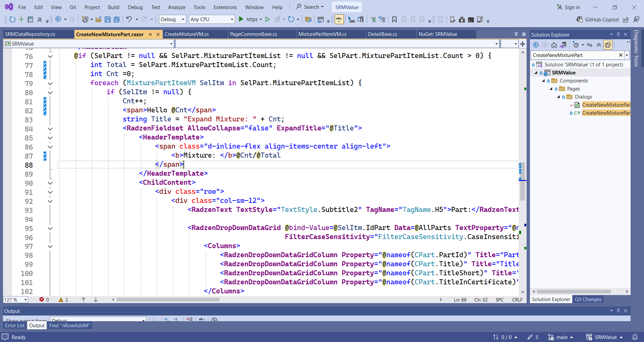
Task: Click the editor tab settings gear icon
Action: [524, 34]
